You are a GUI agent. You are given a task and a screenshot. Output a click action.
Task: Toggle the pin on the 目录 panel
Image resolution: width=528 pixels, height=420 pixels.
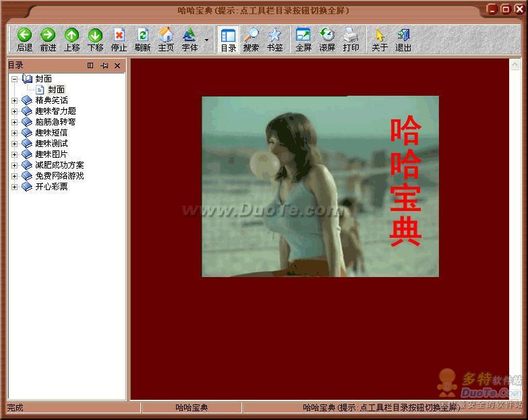[105, 65]
